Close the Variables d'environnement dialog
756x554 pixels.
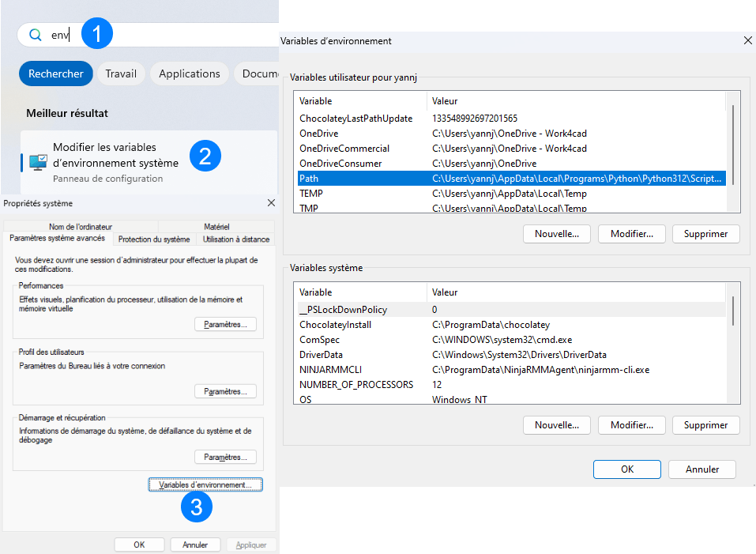(747, 40)
